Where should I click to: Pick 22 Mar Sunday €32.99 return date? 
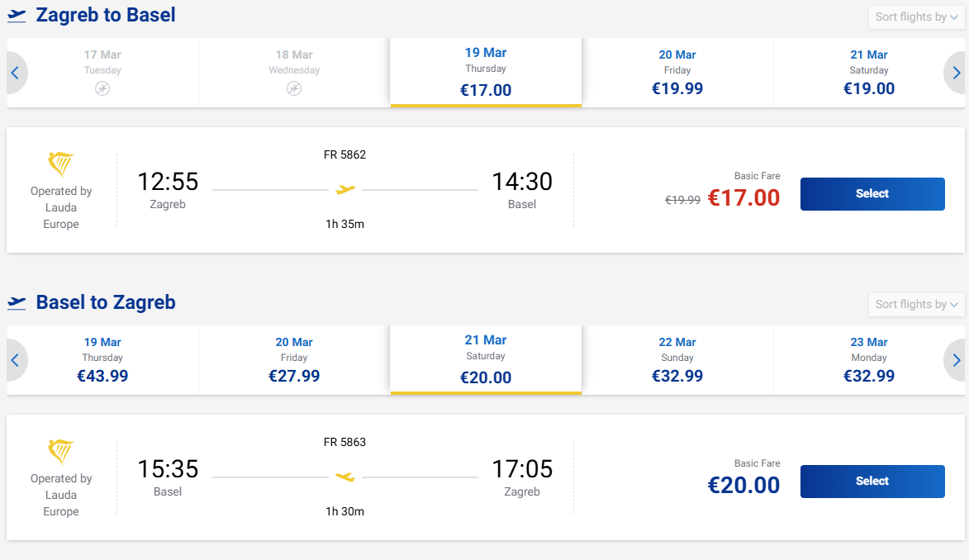coord(677,360)
